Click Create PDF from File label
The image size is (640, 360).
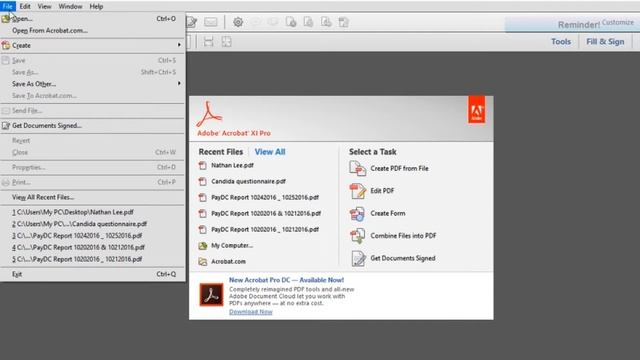coord(399,168)
